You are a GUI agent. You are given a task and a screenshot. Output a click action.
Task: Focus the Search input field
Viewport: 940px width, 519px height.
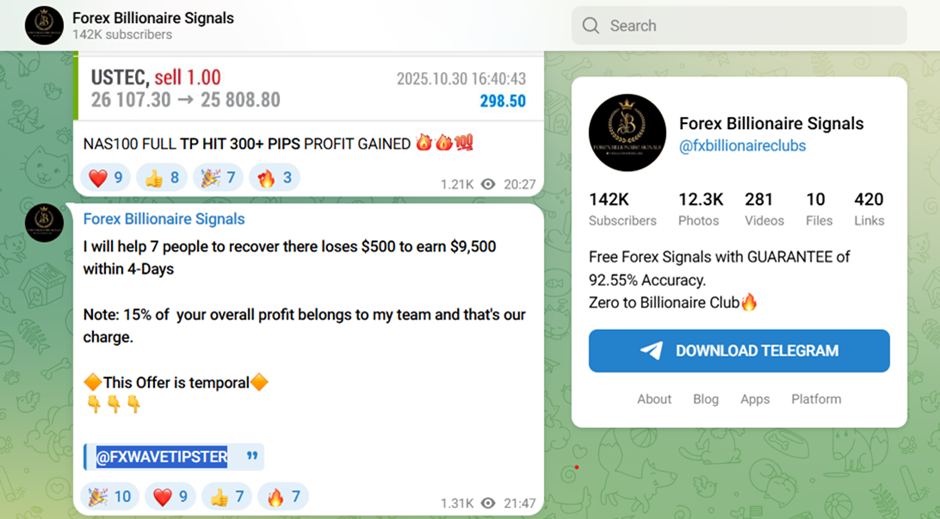(739, 26)
